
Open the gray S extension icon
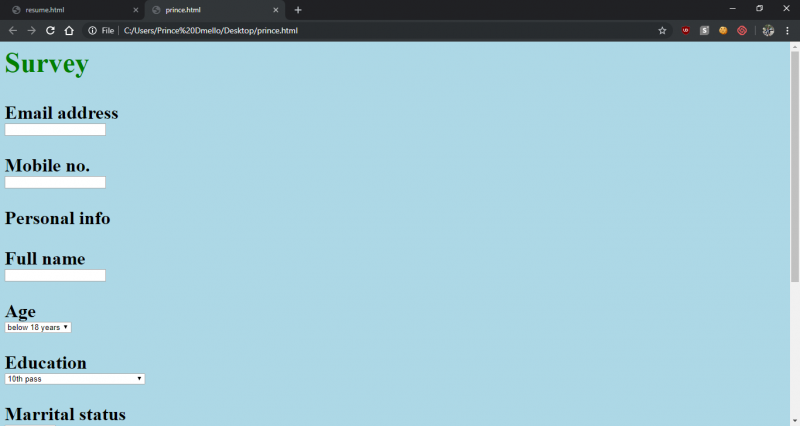click(x=704, y=31)
